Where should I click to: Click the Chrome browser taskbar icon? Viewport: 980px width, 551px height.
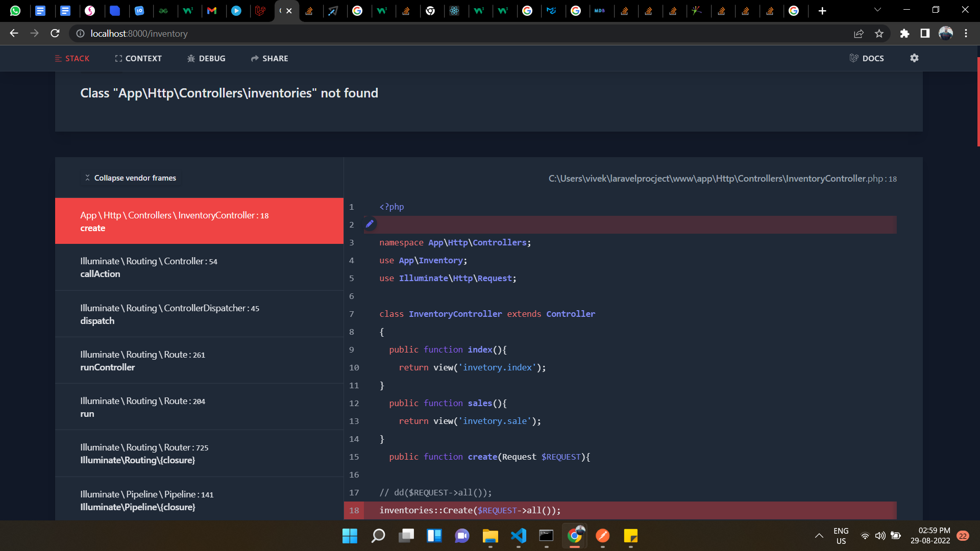[x=575, y=536]
